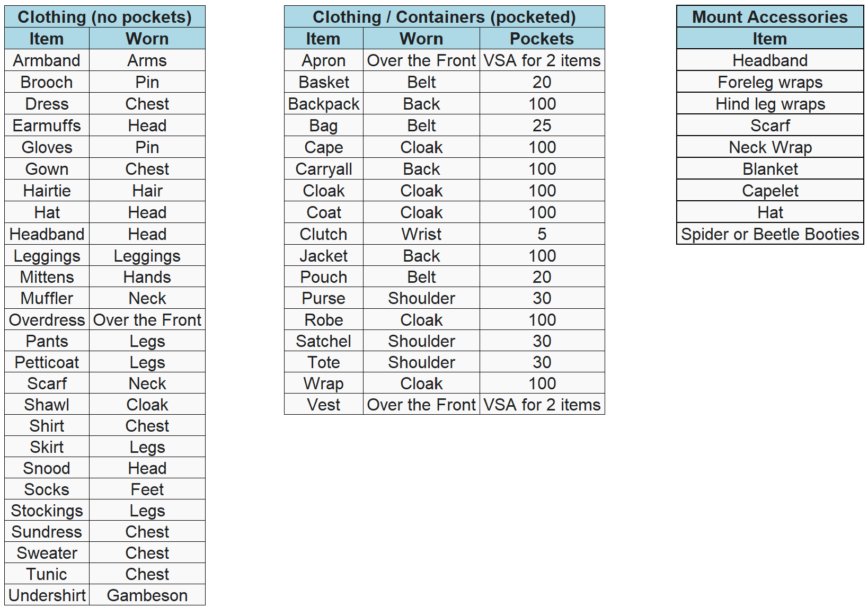868x607 pixels.
Task: Click the "Carryall" cell
Action: coord(323,169)
